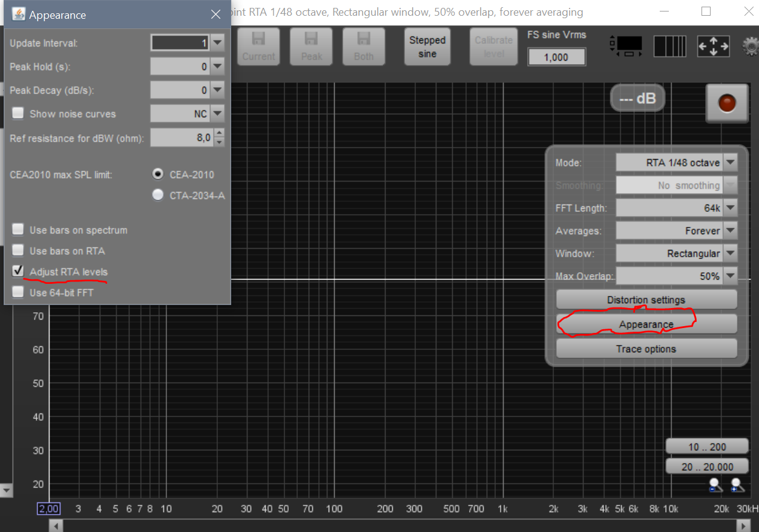The image size is (759, 532).
Task: Click the Appearance button
Action: click(x=646, y=324)
